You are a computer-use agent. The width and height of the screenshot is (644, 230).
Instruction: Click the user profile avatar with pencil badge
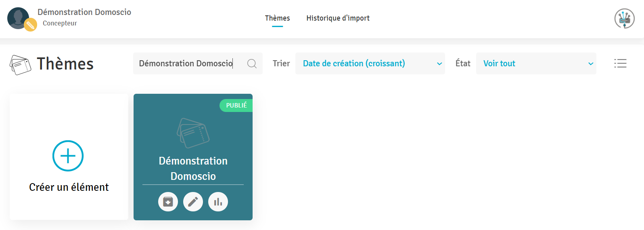pyautogui.click(x=19, y=19)
